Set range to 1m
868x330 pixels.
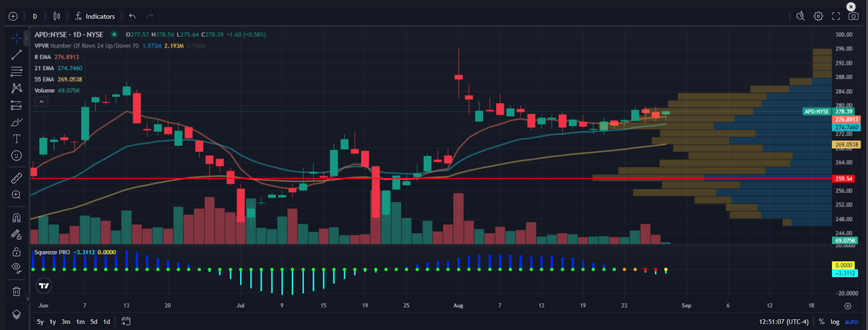click(80, 322)
